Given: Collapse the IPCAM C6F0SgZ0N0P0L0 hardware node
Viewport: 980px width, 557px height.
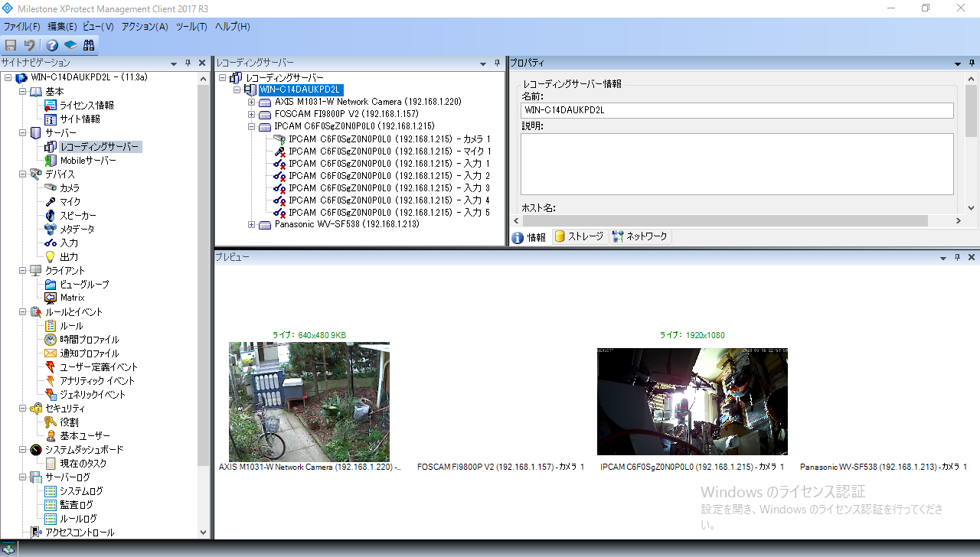Looking at the screenshot, I should point(252,126).
